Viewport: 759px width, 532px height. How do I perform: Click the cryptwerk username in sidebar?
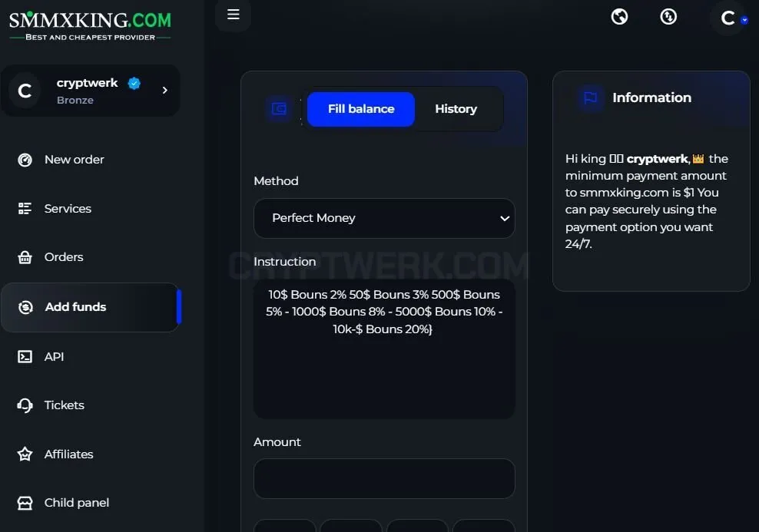(87, 83)
